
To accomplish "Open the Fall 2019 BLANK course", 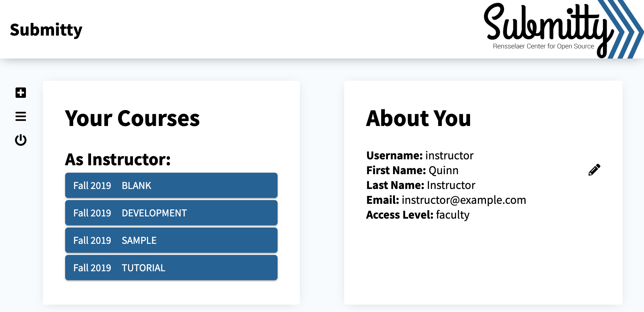I will 171,185.
